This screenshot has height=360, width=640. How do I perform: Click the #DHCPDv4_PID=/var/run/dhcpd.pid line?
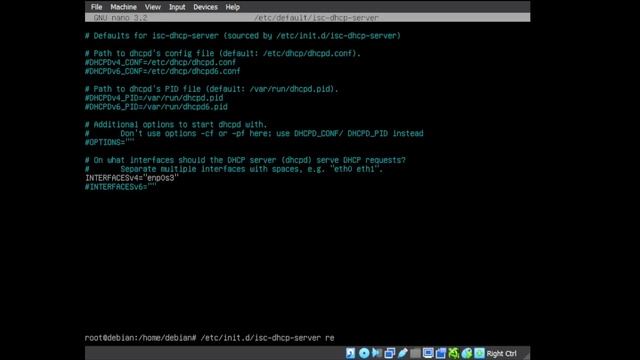click(154, 98)
